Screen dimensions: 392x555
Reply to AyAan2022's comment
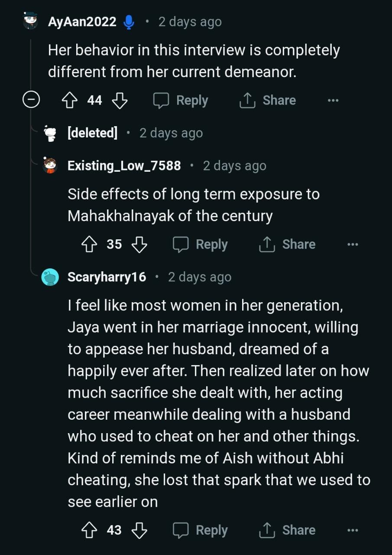click(x=181, y=101)
